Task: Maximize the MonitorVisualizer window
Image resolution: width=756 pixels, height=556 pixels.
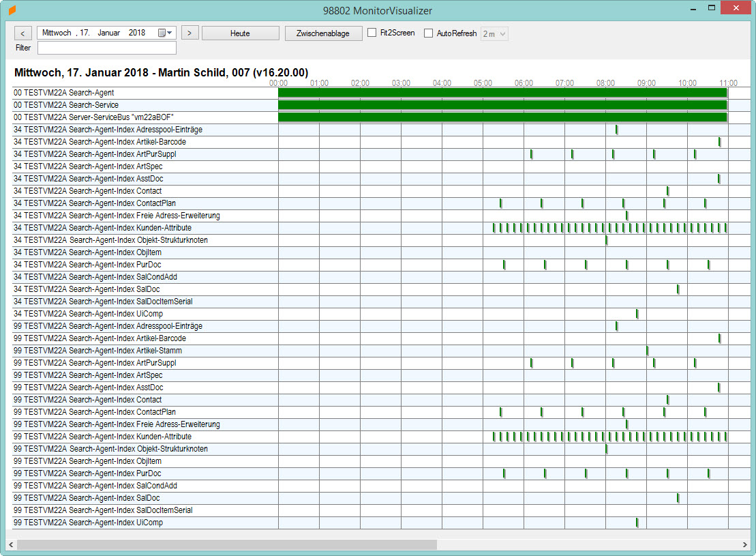Action: (x=711, y=8)
